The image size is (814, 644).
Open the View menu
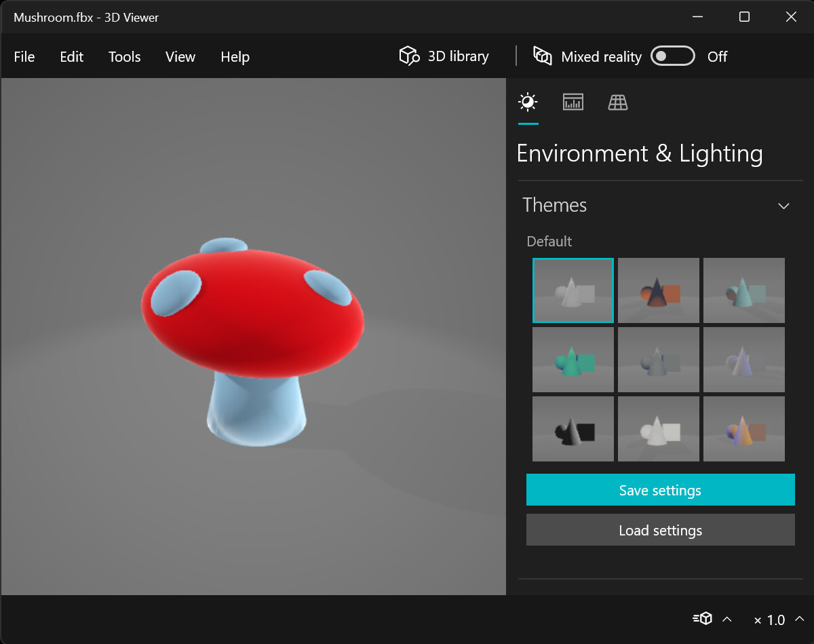point(180,57)
